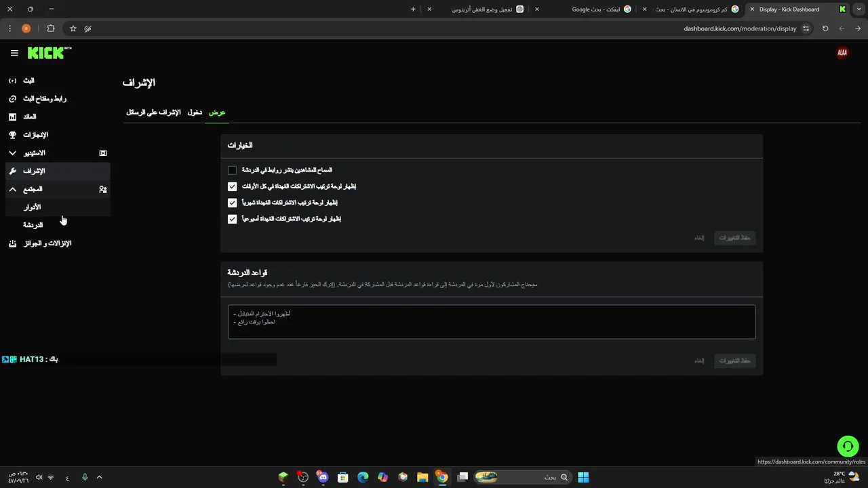
Task: Cancel changes in الخيارات options section
Action: pos(699,238)
